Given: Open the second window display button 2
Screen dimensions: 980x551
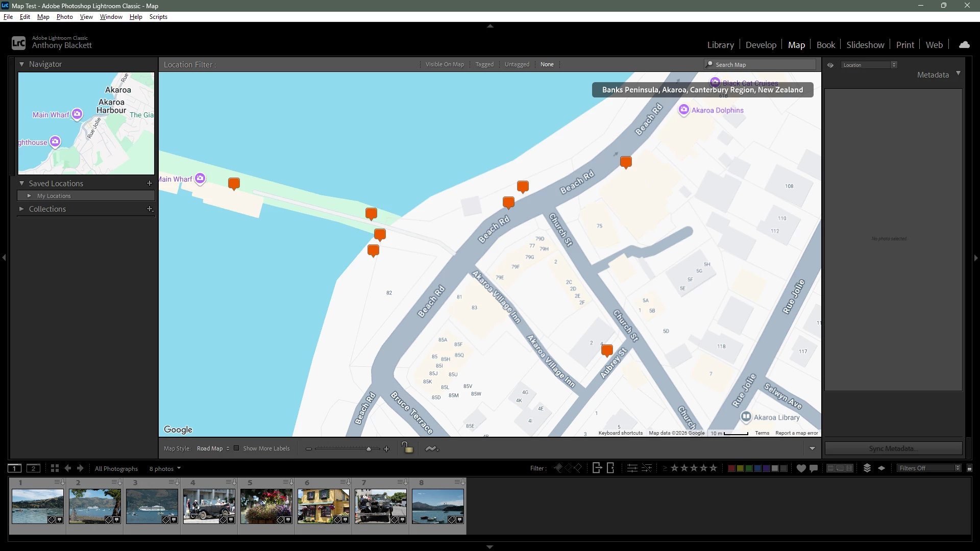Looking at the screenshot, I should coord(33,468).
